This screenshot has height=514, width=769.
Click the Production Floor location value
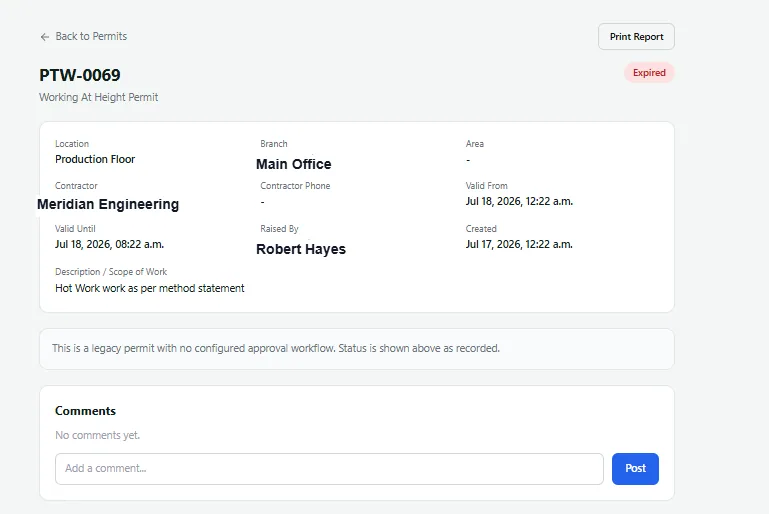[95, 159]
